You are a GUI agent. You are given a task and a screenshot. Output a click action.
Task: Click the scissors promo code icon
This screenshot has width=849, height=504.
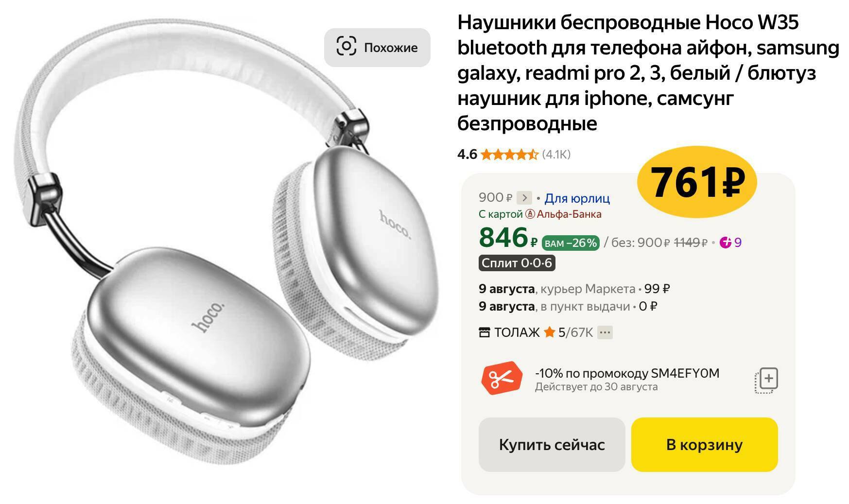[x=501, y=378]
